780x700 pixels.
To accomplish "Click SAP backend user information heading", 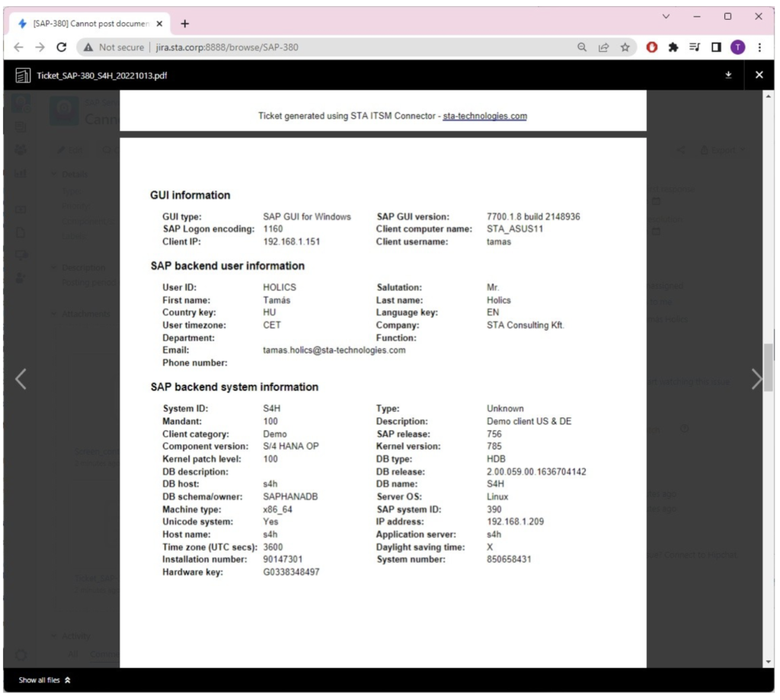I will pyautogui.click(x=227, y=266).
